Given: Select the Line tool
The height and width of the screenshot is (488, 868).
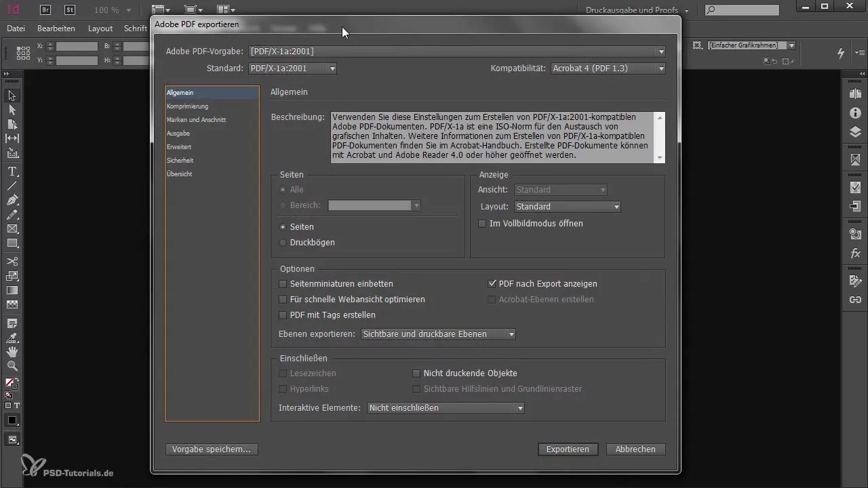Looking at the screenshot, I should click(12, 186).
